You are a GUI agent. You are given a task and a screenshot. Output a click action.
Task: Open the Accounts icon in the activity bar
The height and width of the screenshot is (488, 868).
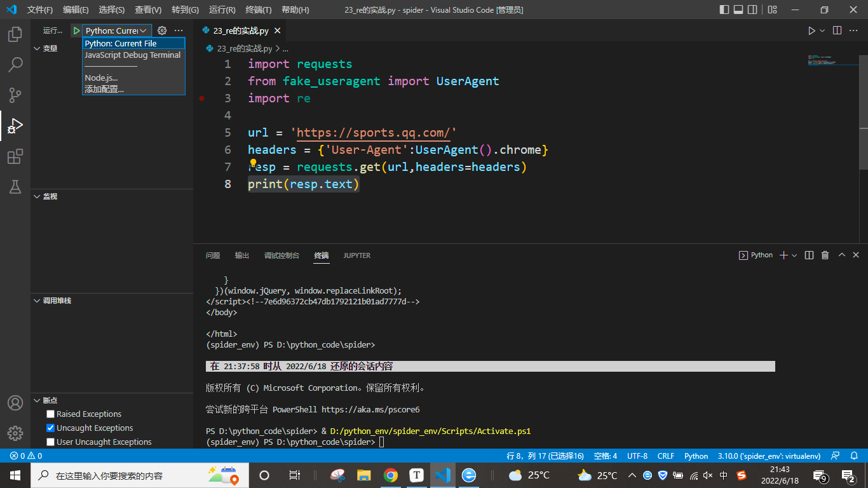[15, 403]
